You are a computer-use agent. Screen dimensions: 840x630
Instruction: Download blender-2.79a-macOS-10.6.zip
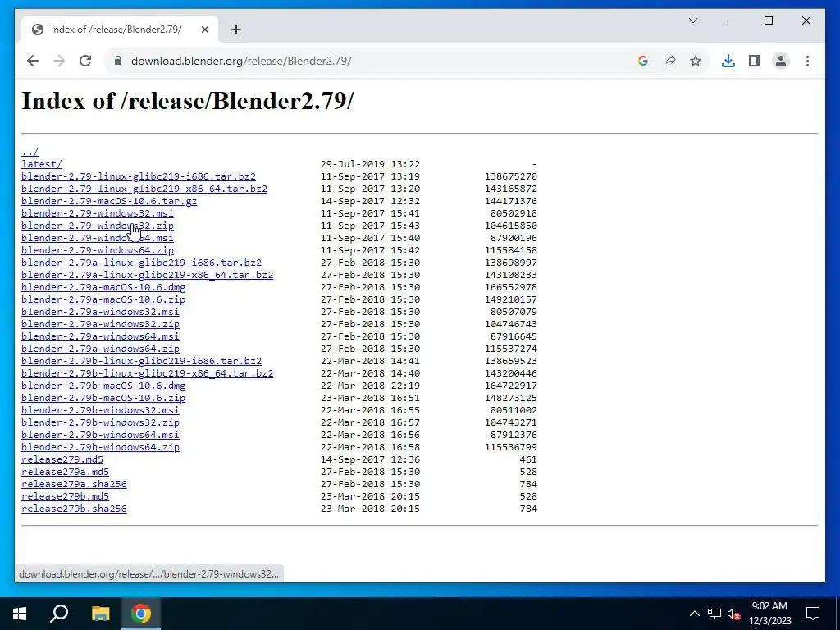103,299
